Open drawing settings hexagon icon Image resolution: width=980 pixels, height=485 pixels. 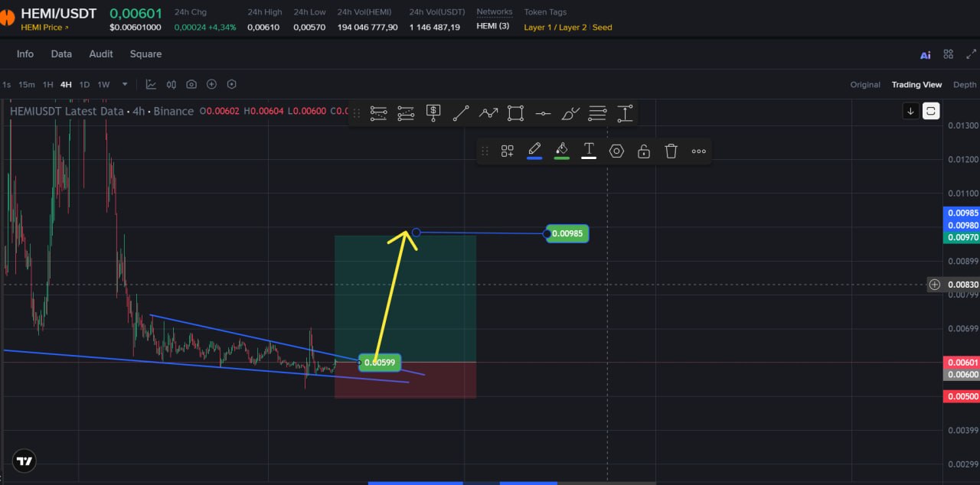(x=616, y=151)
